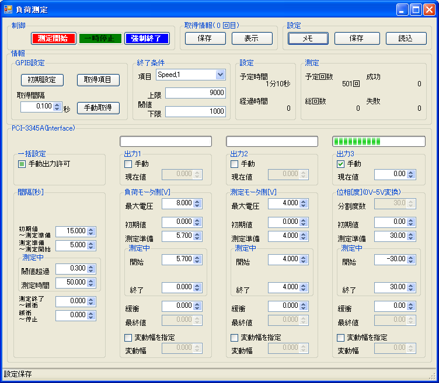Click the 取得項目 button
Screen dimensions: 439x383
98,80
